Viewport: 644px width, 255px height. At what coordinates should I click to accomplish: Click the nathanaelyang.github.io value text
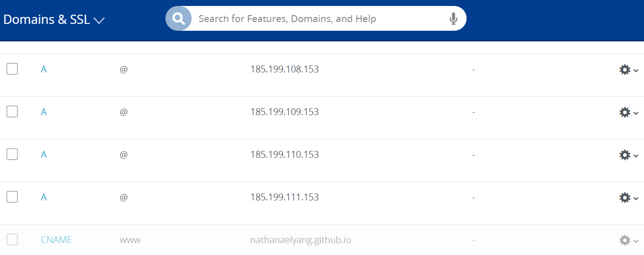coord(301,240)
